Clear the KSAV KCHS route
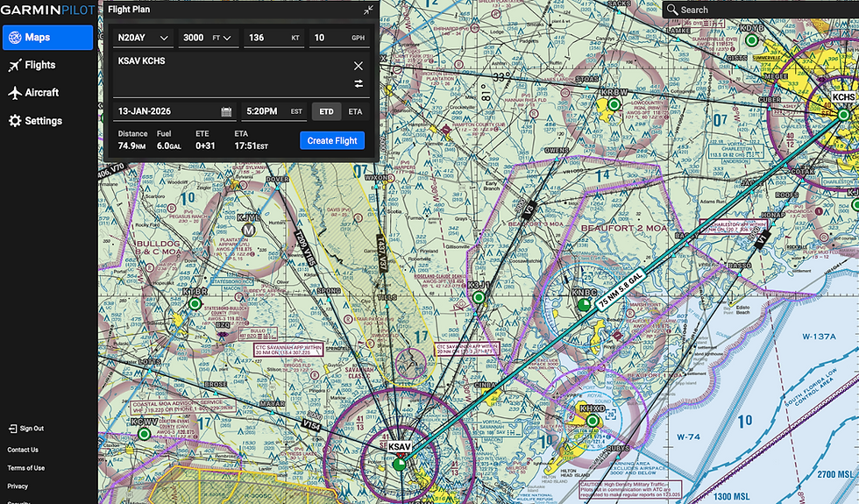This screenshot has width=859, height=504. tap(359, 66)
